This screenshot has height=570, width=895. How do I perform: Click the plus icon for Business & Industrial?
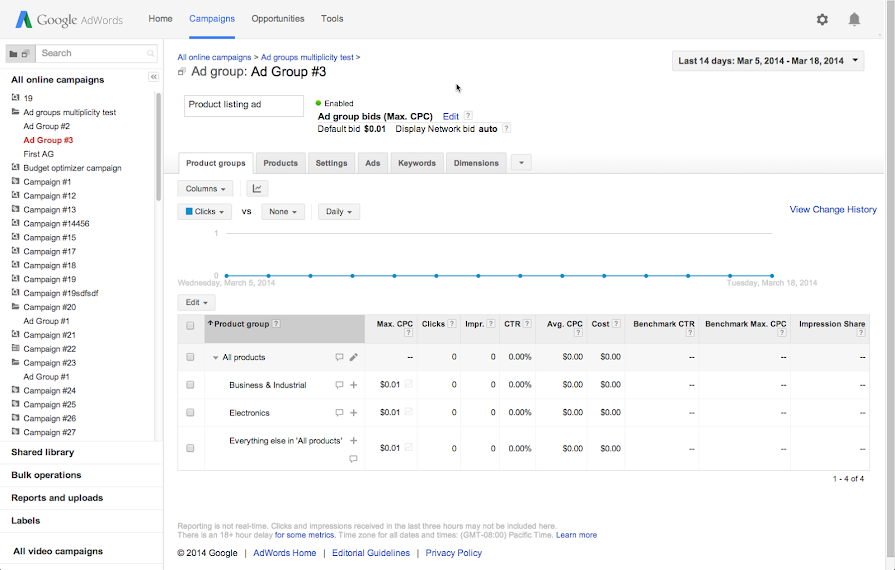353,385
